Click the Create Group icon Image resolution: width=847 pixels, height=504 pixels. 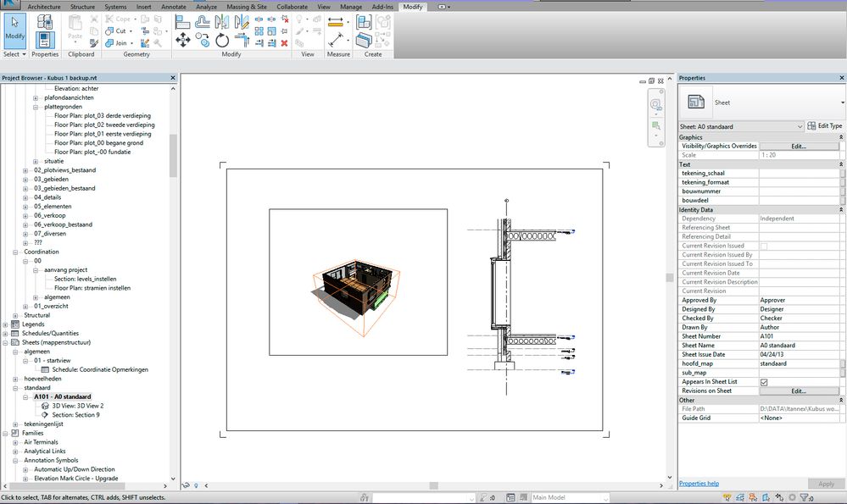click(383, 22)
